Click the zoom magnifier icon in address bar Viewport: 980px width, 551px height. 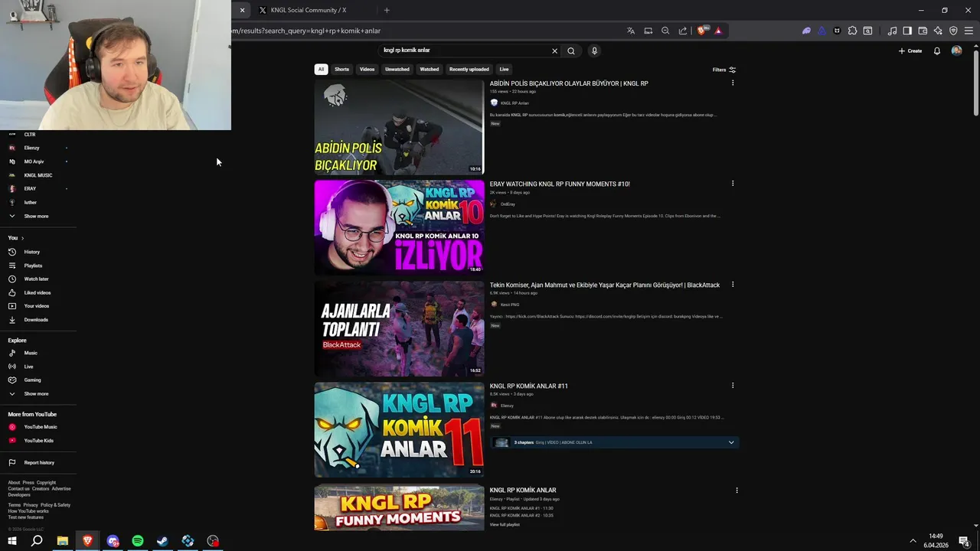[665, 31]
